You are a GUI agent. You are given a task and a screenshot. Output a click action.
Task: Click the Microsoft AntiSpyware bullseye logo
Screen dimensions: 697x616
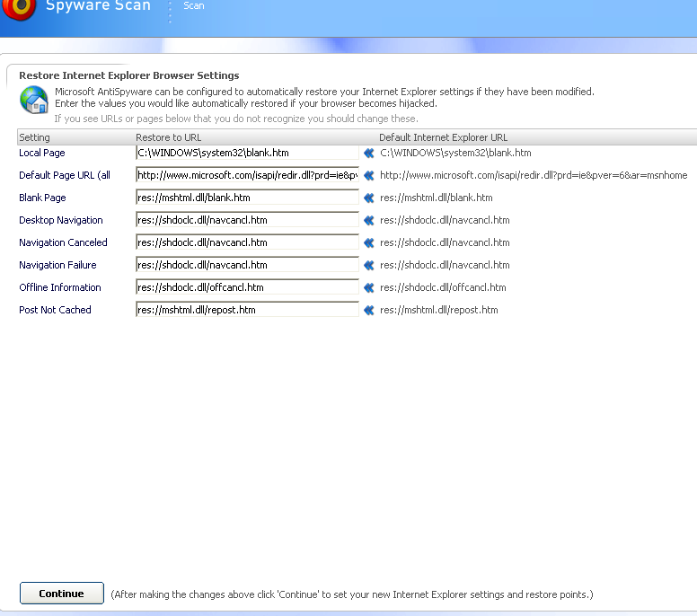coord(19,8)
